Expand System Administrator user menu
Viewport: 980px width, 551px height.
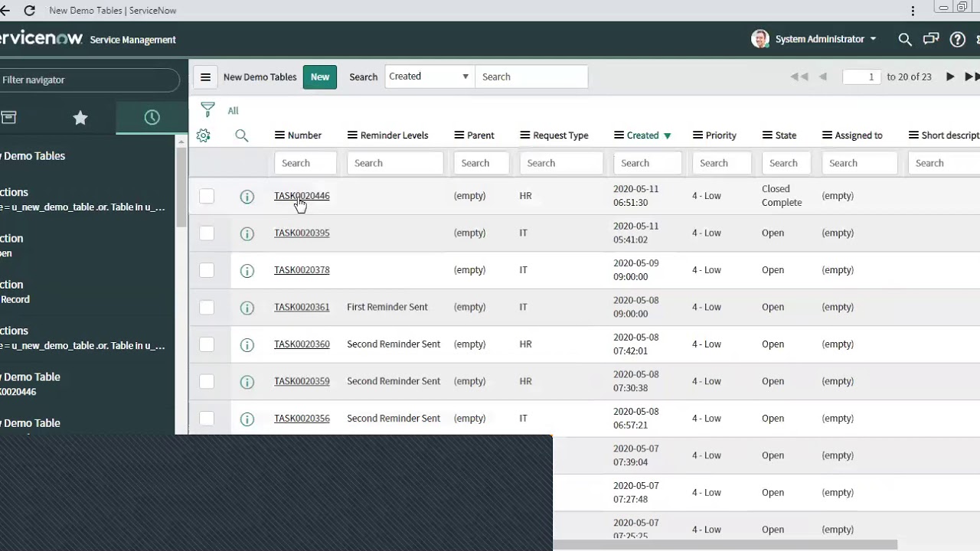click(825, 39)
